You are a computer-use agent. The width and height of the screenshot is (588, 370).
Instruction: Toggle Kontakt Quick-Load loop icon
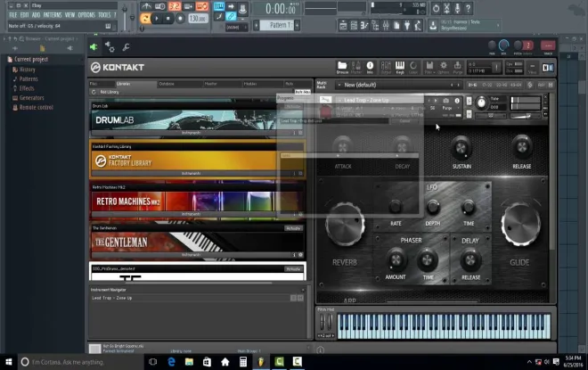[413, 67]
